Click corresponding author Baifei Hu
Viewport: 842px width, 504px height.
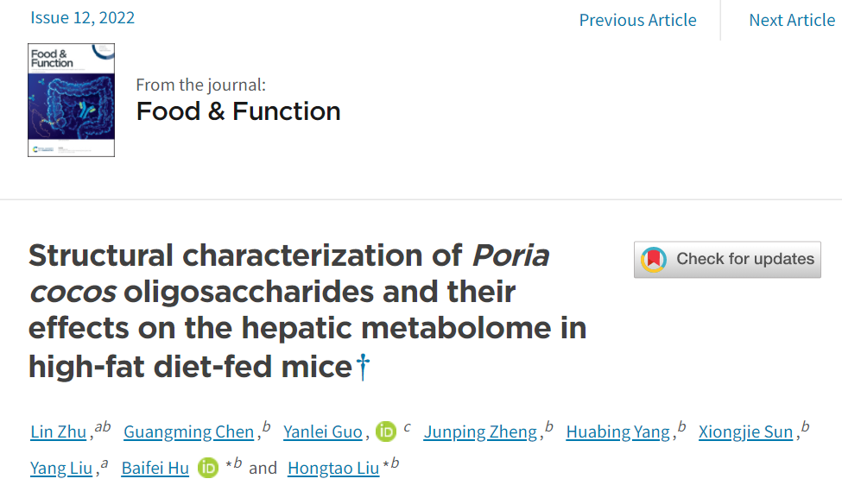pyautogui.click(x=155, y=469)
